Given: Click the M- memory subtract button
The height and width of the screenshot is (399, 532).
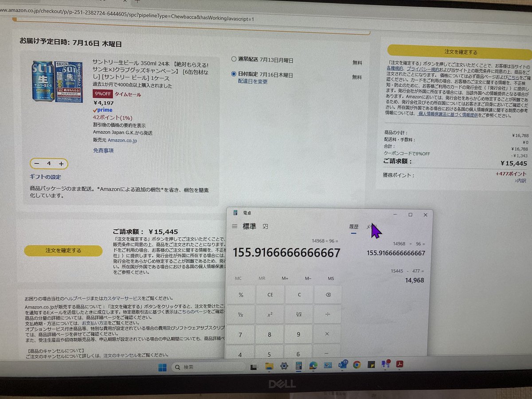Looking at the screenshot, I should [x=308, y=278].
